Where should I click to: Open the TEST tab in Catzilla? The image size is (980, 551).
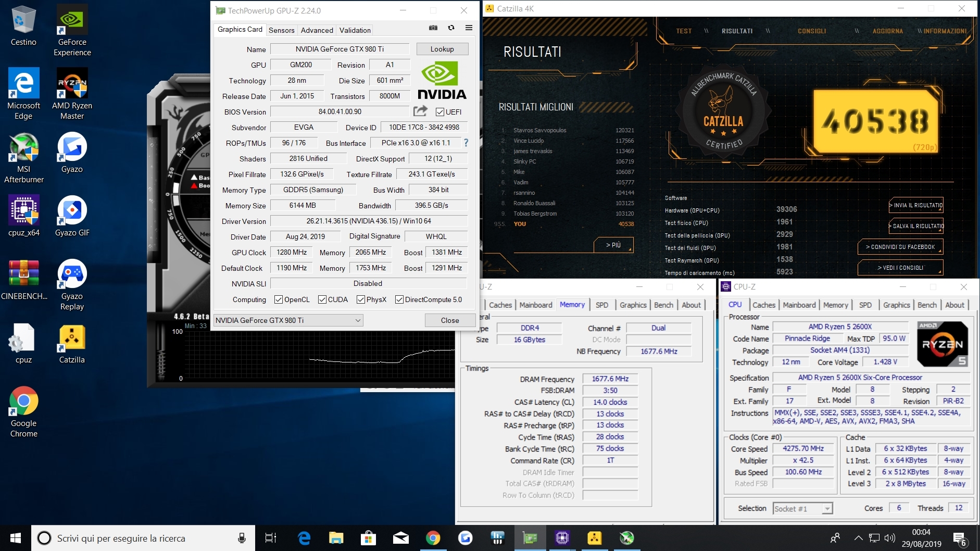coord(684,31)
